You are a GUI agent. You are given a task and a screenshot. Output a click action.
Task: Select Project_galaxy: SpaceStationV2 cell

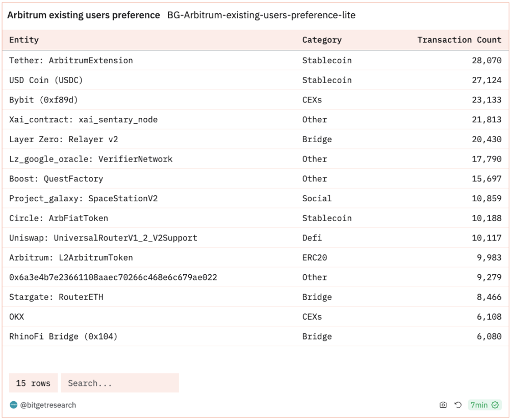tap(83, 198)
